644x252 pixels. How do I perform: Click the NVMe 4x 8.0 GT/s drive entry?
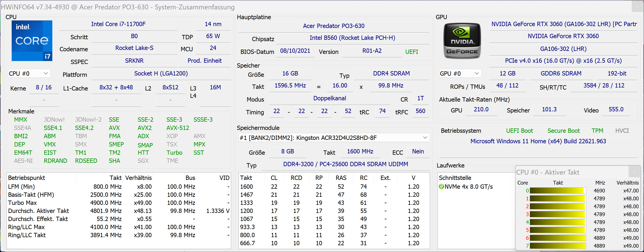click(x=468, y=187)
